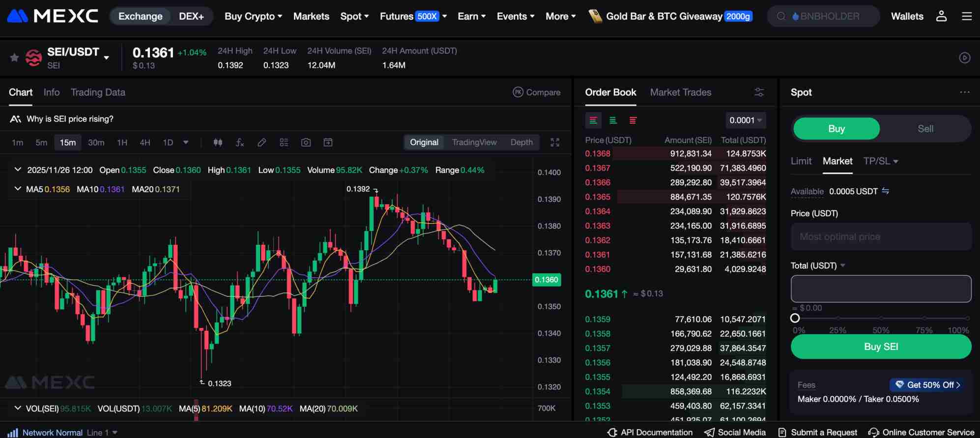The image size is (980, 438).
Task: Switch to the Market Trades tab
Action: coord(681,92)
